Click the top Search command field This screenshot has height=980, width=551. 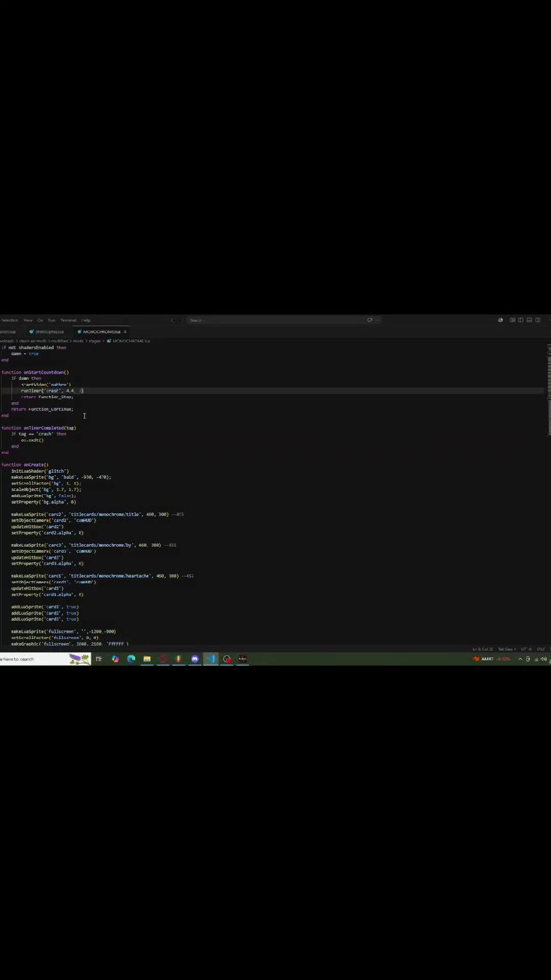tap(279, 320)
